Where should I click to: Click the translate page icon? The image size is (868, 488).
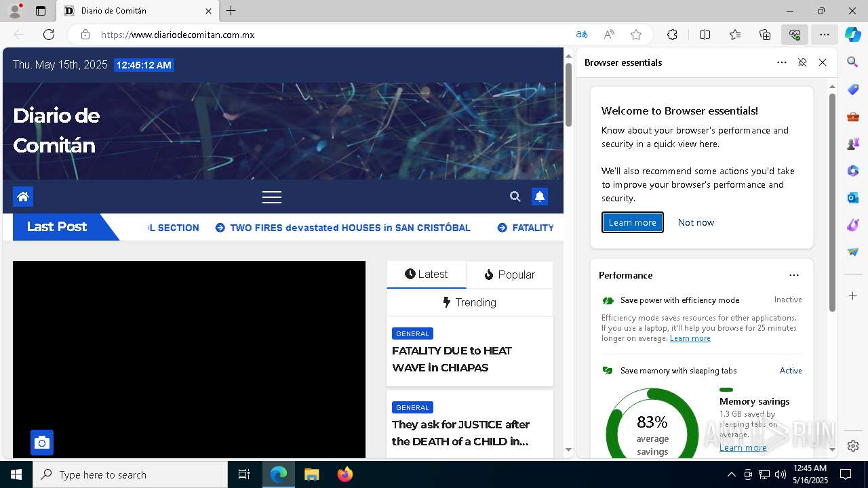(x=582, y=35)
